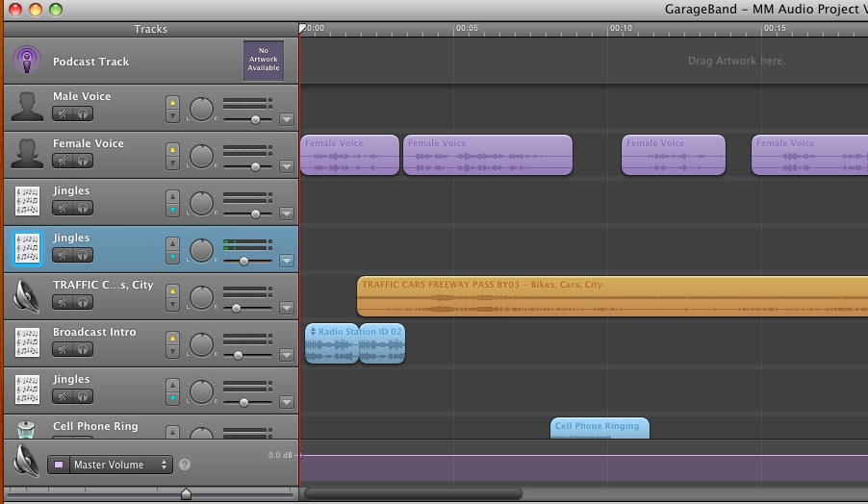The width and height of the screenshot is (868, 504).
Task: Expand TRAFFIC track automation triangle
Action: [x=286, y=307]
